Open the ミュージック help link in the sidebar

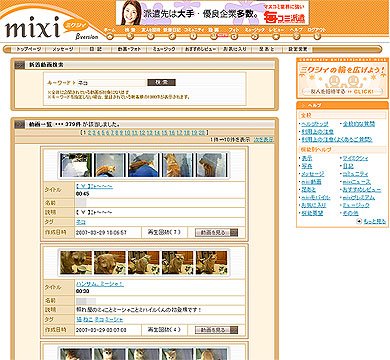pos(356,205)
